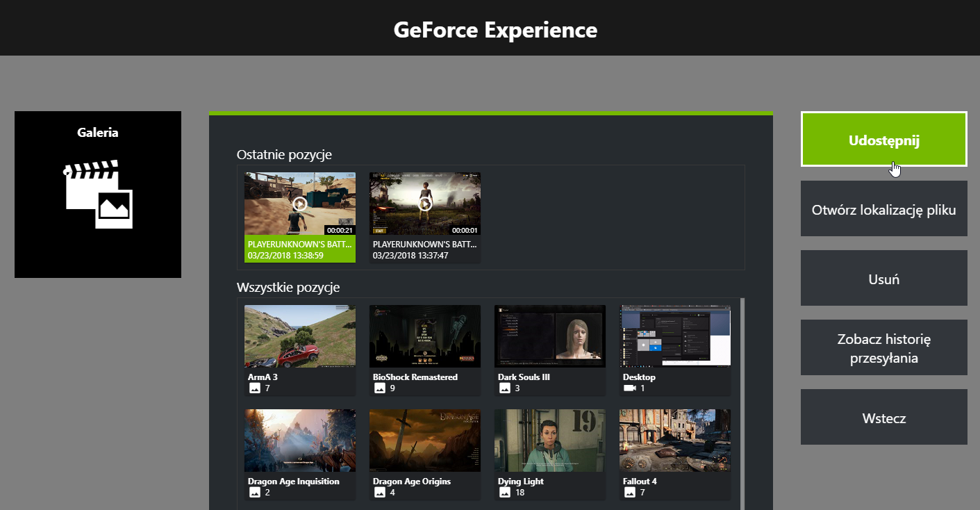980x510 pixels.
Task: Open the BioShock Remastered thumbnail
Action: [x=424, y=336]
